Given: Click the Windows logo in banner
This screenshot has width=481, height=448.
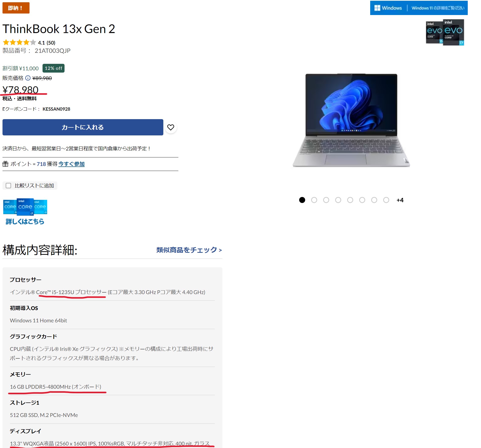Looking at the screenshot, I should coord(377,8).
